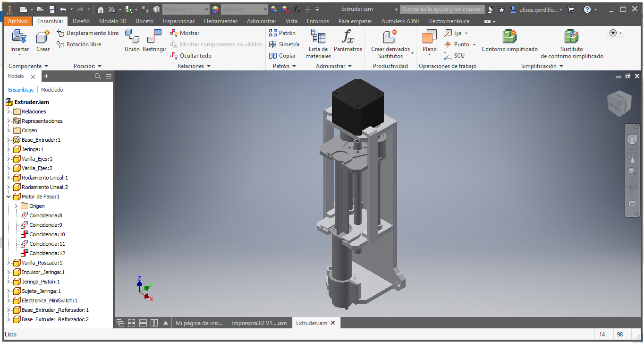Add a new browser panel with plus
644x343 pixels.
(x=46, y=76)
